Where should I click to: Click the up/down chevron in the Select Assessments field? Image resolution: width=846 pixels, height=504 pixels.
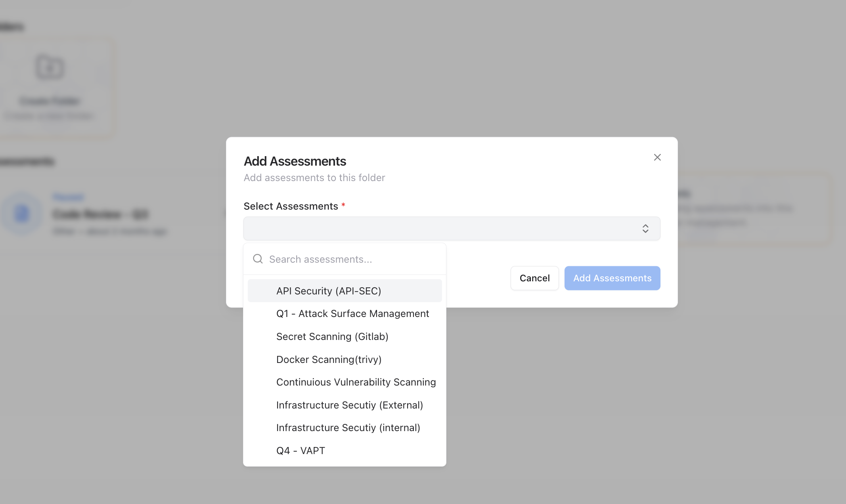click(x=645, y=228)
